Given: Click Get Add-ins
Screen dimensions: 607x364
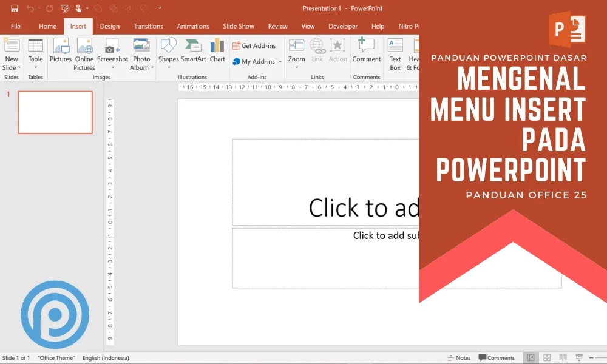Looking at the screenshot, I should pyautogui.click(x=254, y=45).
